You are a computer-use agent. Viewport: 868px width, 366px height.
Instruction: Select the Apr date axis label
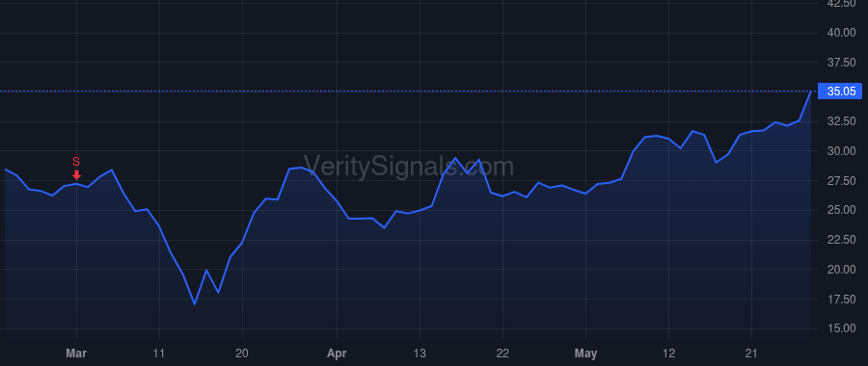[337, 353]
